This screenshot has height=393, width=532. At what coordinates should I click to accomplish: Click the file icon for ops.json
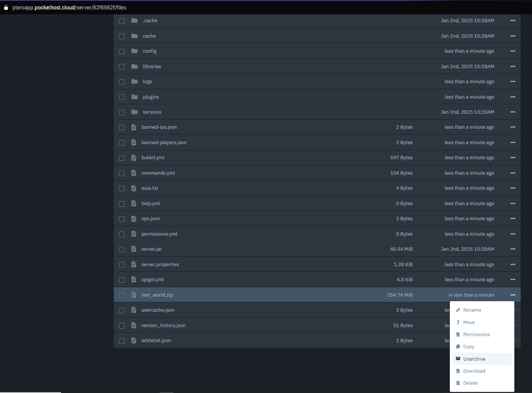coord(134,219)
